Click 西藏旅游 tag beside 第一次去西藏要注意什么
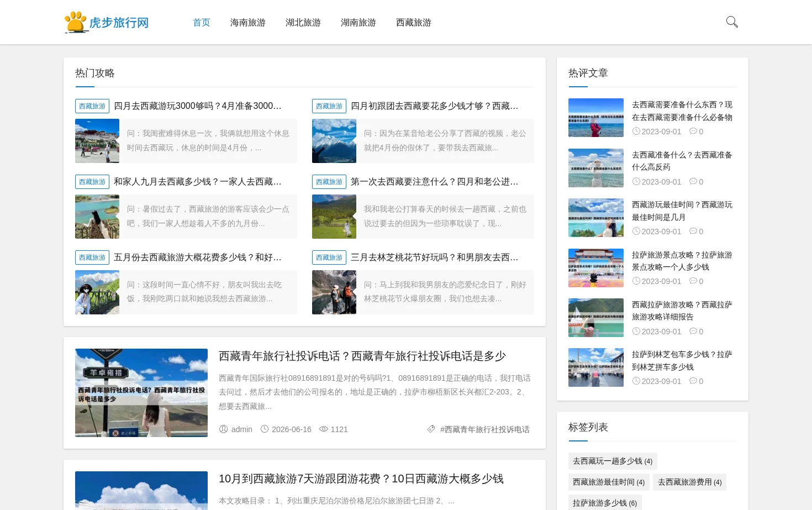The image size is (812, 510). pyautogui.click(x=329, y=182)
